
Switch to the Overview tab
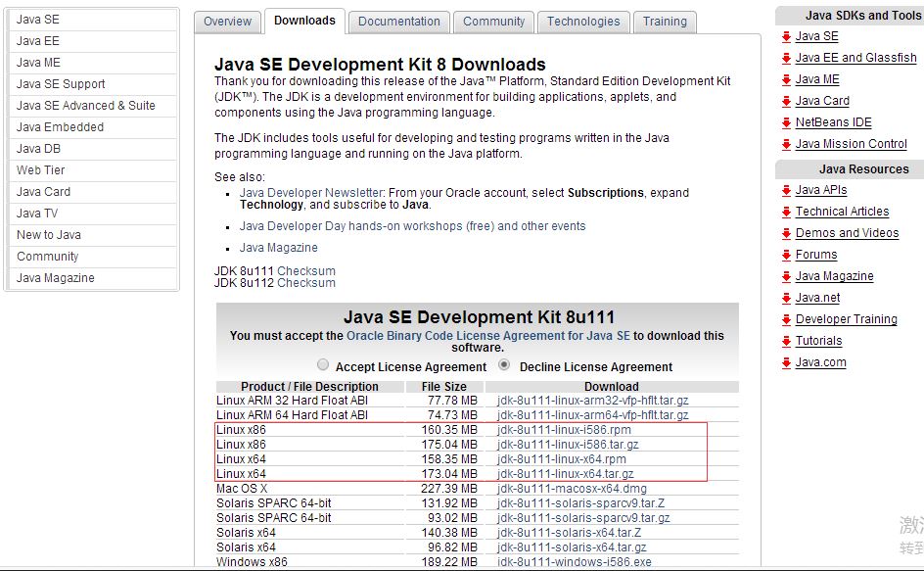[x=227, y=22]
